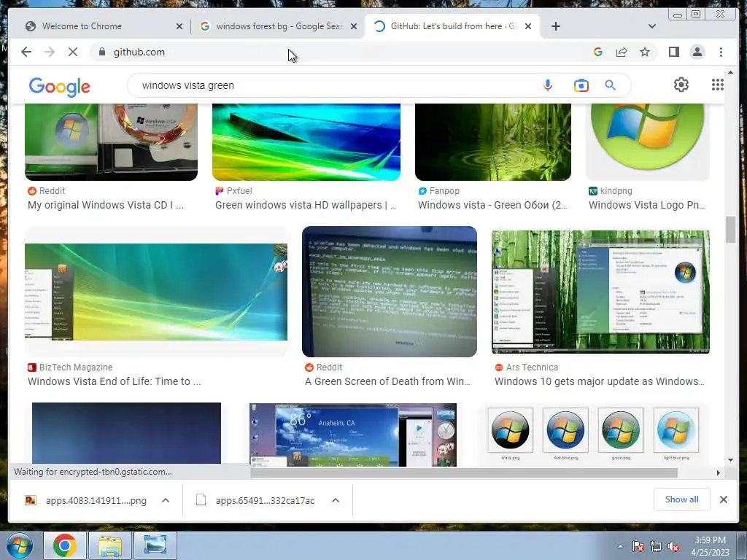Screen dimensions: 747x560
Task: Close the Welcome to Chrome tab
Action: coord(179,26)
